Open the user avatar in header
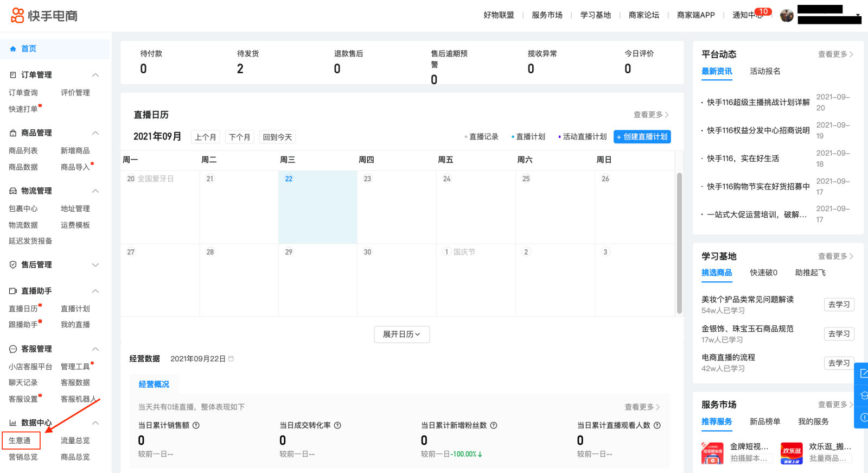The image size is (868, 473). click(x=787, y=15)
